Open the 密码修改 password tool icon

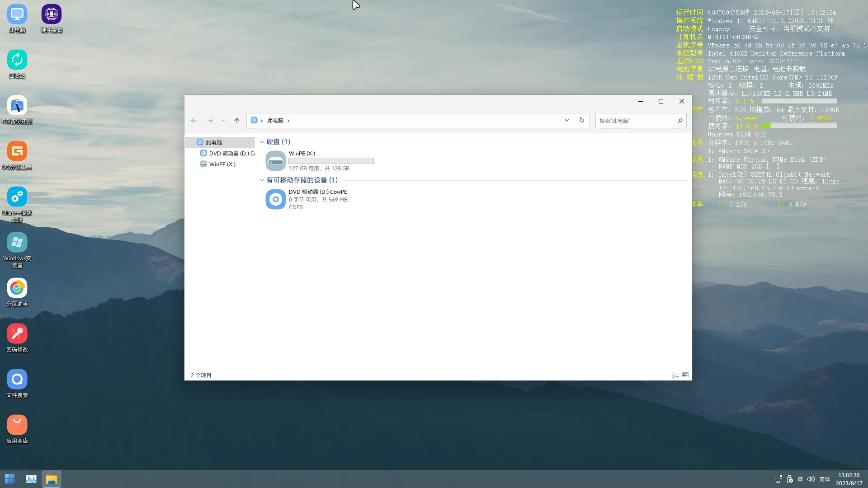[17, 334]
